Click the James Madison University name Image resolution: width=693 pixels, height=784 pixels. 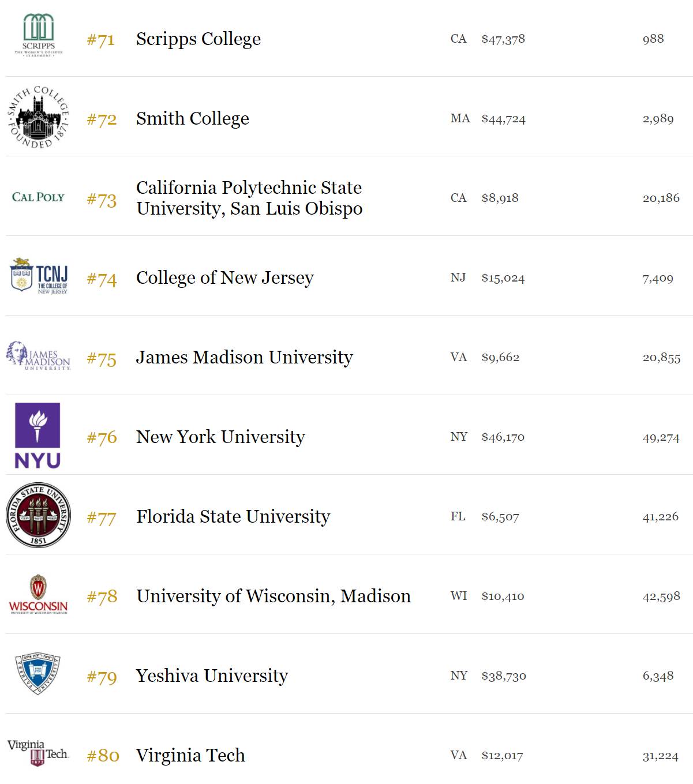[x=244, y=358]
